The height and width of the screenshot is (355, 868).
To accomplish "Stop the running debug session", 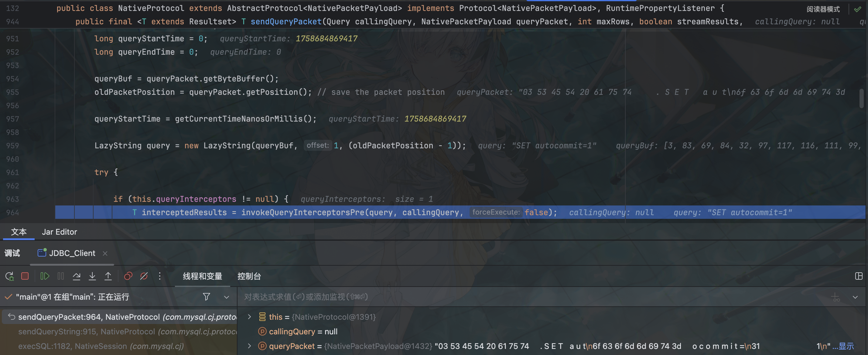I will pos(25,277).
